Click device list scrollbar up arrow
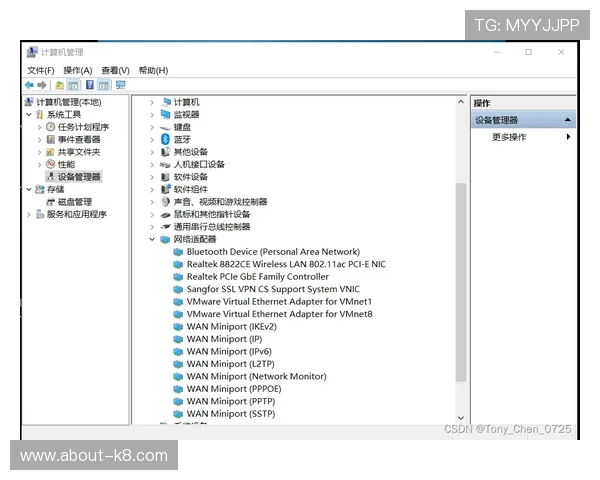This screenshot has width=600, height=480. point(461,102)
